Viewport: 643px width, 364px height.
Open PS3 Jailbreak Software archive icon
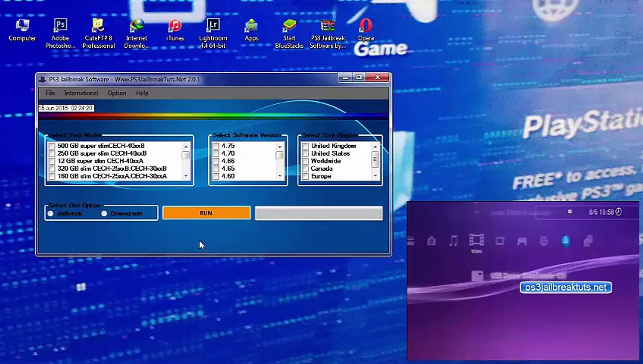tap(328, 33)
